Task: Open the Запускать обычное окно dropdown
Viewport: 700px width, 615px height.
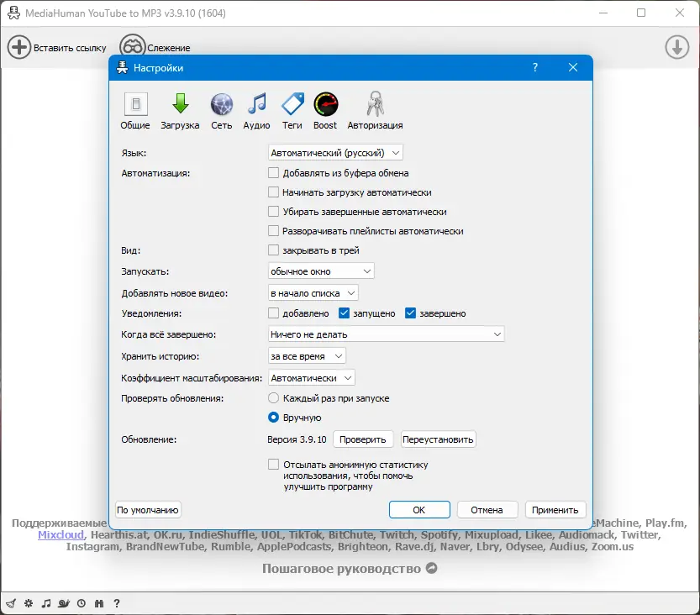Action: 321,271
